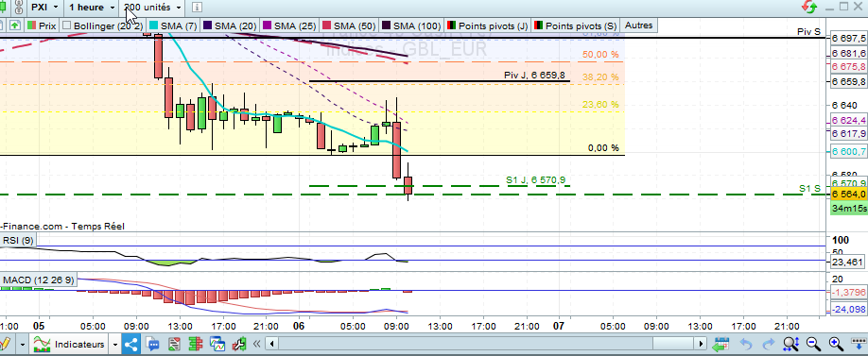Click the 6 564,0 current price label
This screenshot has width=868, height=356.
click(x=848, y=194)
